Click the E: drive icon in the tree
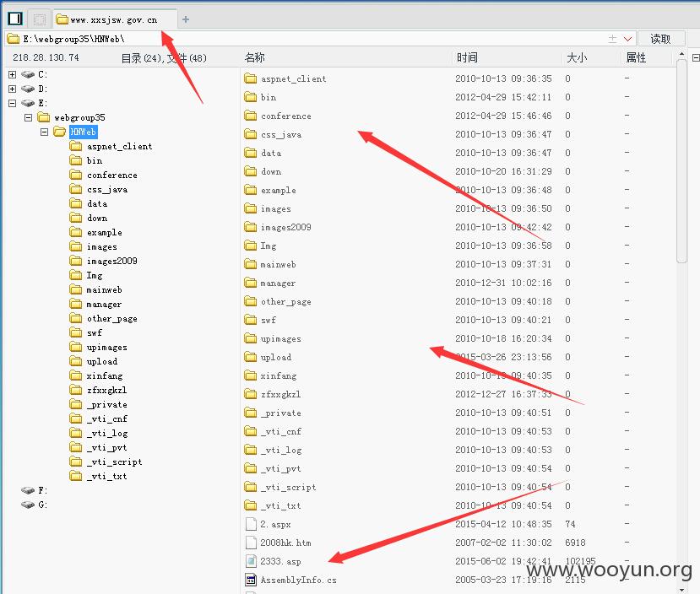 [x=28, y=103]
